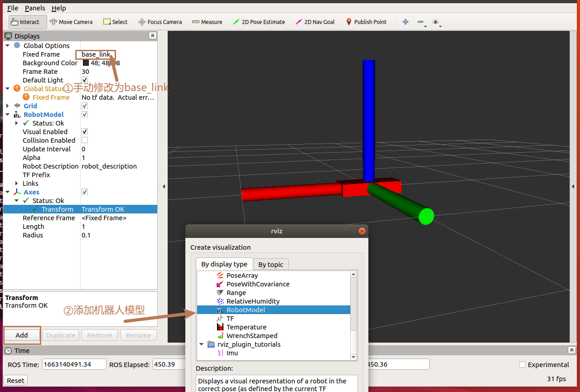Toggle the Grid display checkbox

[85, 106]
